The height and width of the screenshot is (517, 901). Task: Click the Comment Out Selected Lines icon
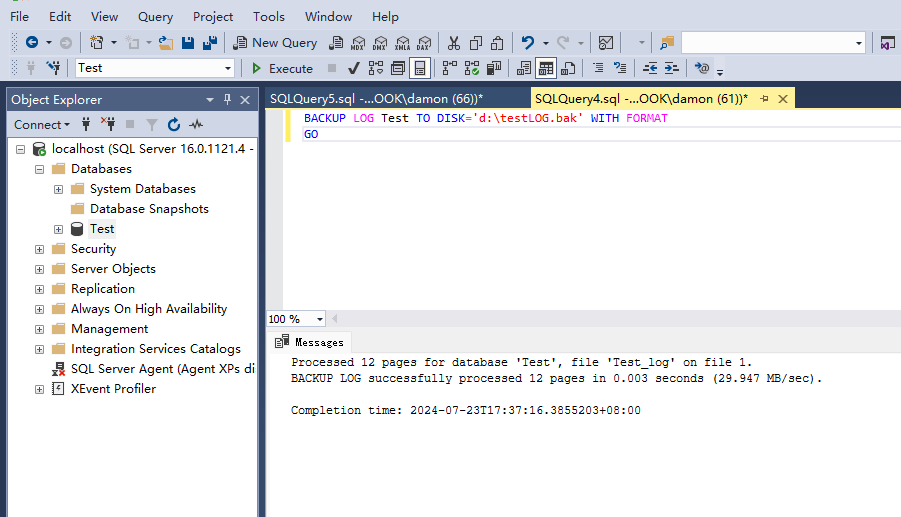pos(598,68)
